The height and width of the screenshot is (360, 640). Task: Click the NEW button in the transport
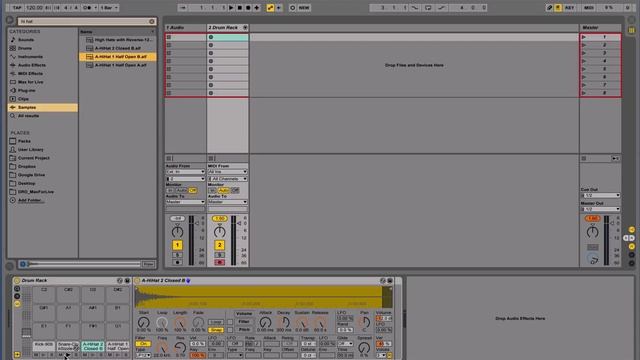(304, 7)
